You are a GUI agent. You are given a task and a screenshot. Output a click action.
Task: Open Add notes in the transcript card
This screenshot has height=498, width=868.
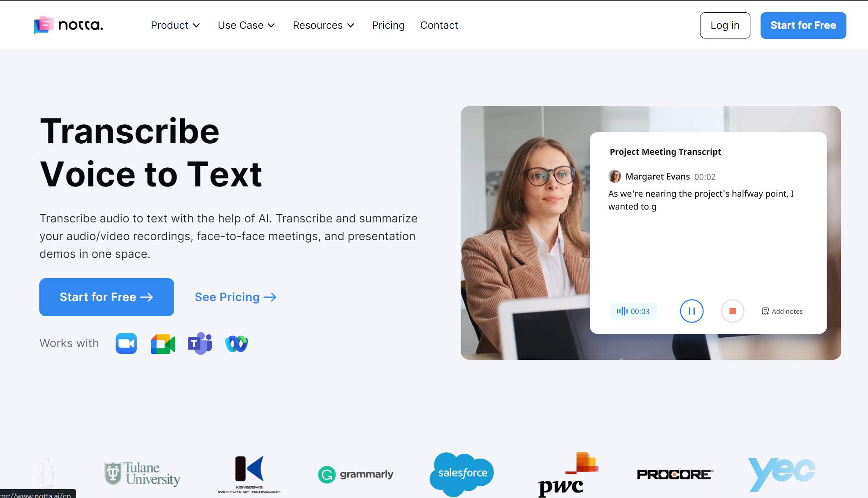click(782, 311)
